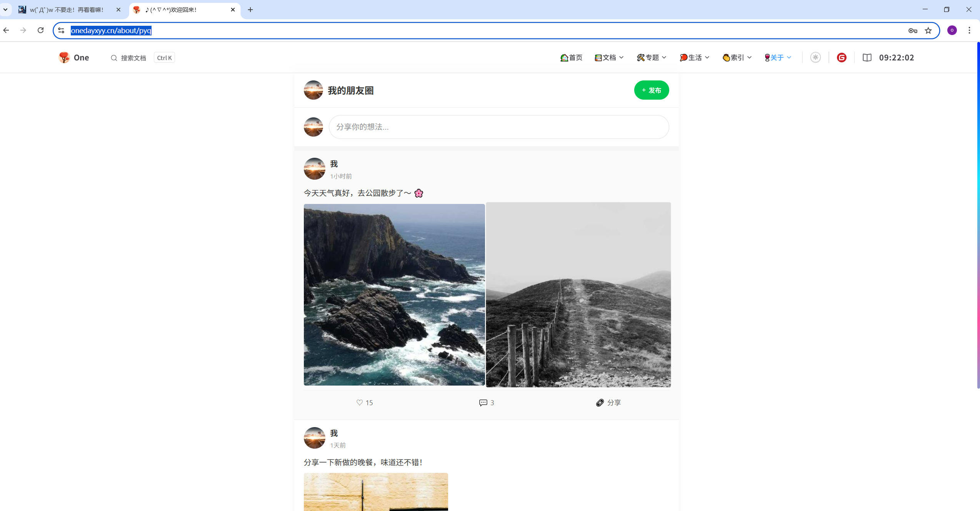This screenshot has height=511, width=980.
Task: Expand the 文档 dropdown menu
Action: (609, 58)
